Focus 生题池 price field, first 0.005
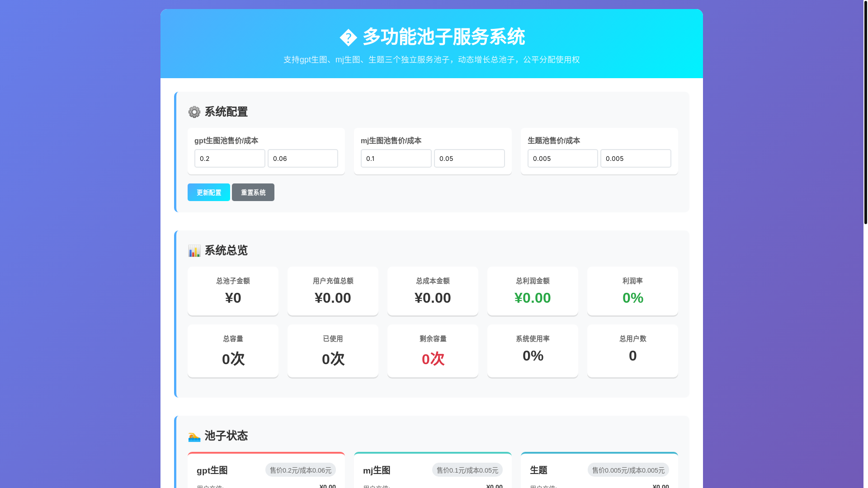 click(x=563, y=159)
